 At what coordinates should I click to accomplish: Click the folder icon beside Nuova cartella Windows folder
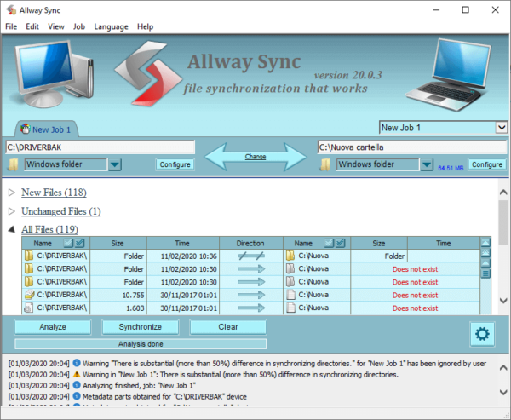pos(325,164)
